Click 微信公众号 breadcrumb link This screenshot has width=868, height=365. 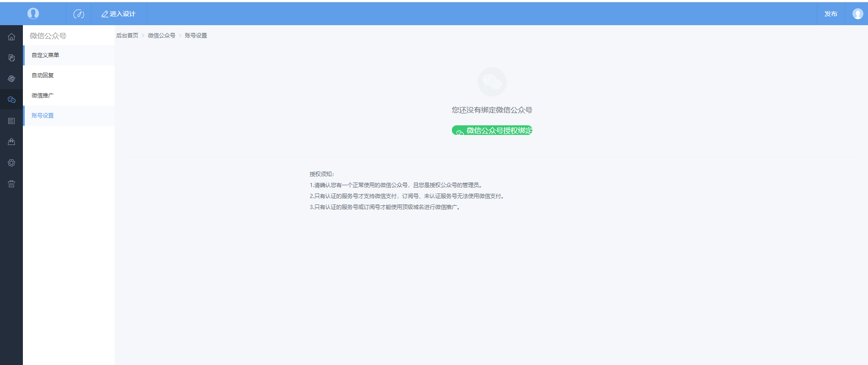pyautogui.click(x=162, y=35)
